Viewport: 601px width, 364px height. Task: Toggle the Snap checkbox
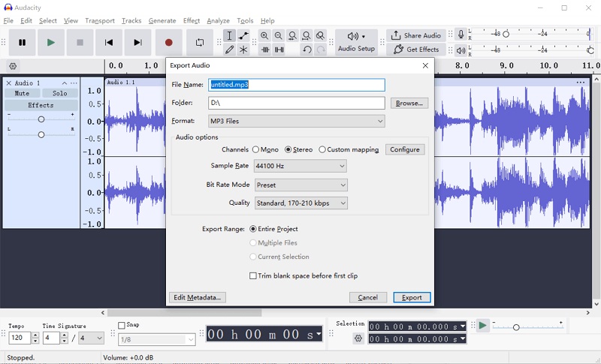tap(122, 325)
